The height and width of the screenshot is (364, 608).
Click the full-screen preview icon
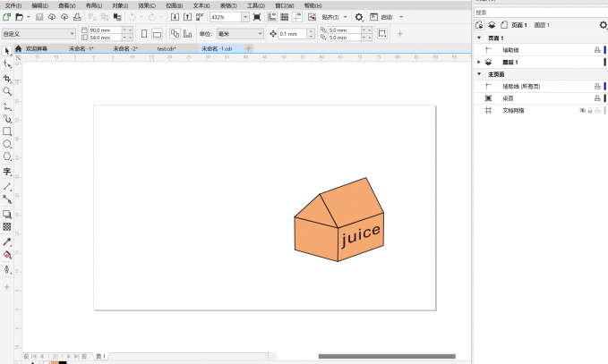tap(257, 17)
